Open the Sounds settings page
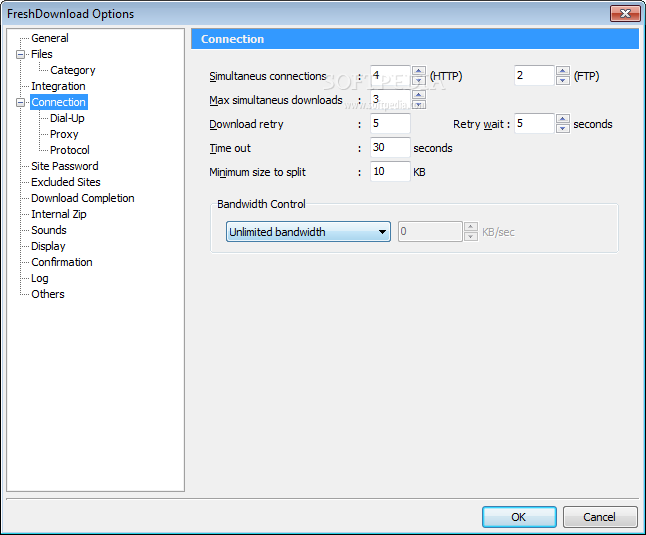 (49, 231)
